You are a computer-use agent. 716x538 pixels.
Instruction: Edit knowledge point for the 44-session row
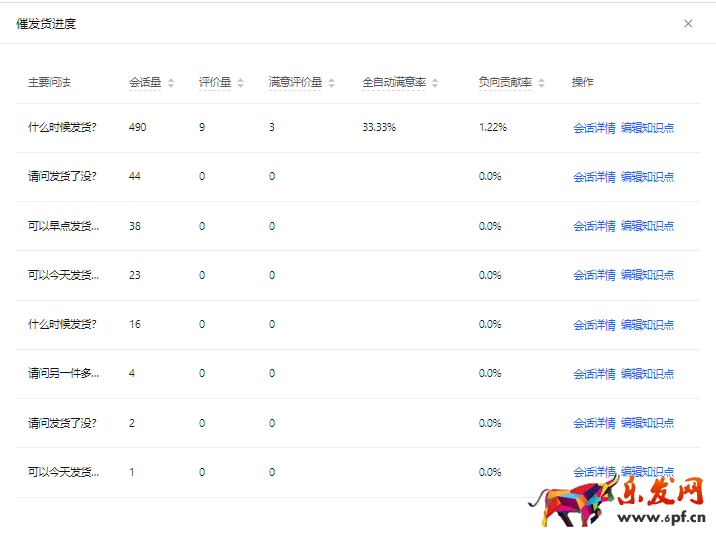(x=647, y=177)
